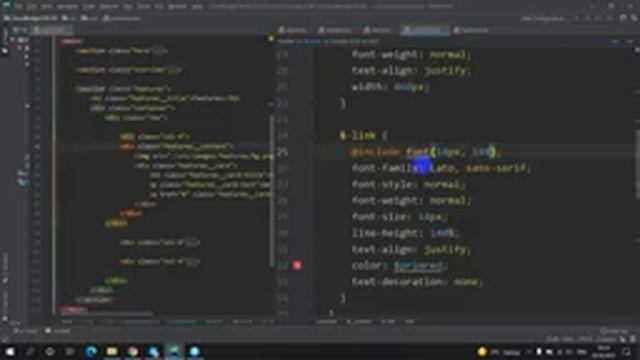Open the Edit menu
Viewport: 640px width, 360px height.
(32, 7)
